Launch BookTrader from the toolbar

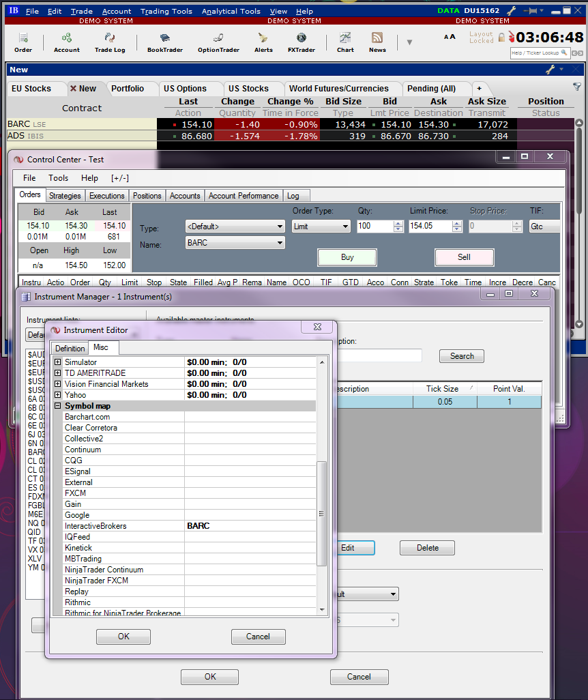click(x=165, y=42)
